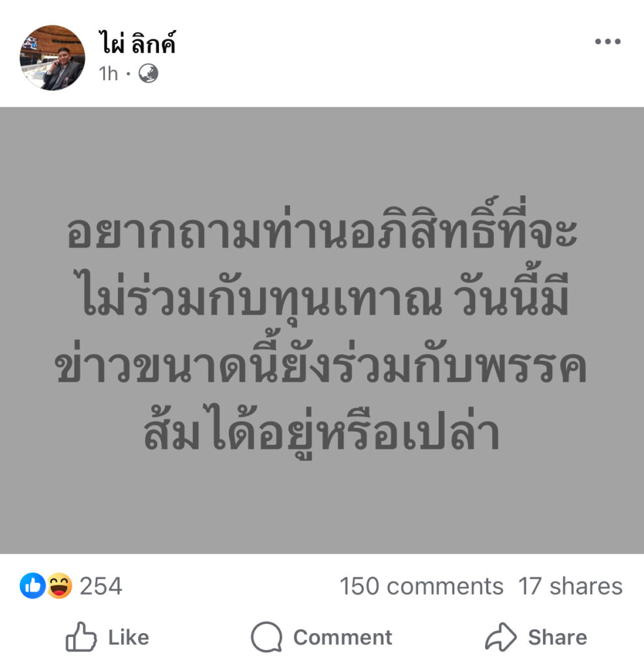The width and height of the screenshot is (644, 667).
Task: Click the Like text label
Action: (x=128, y=637)
